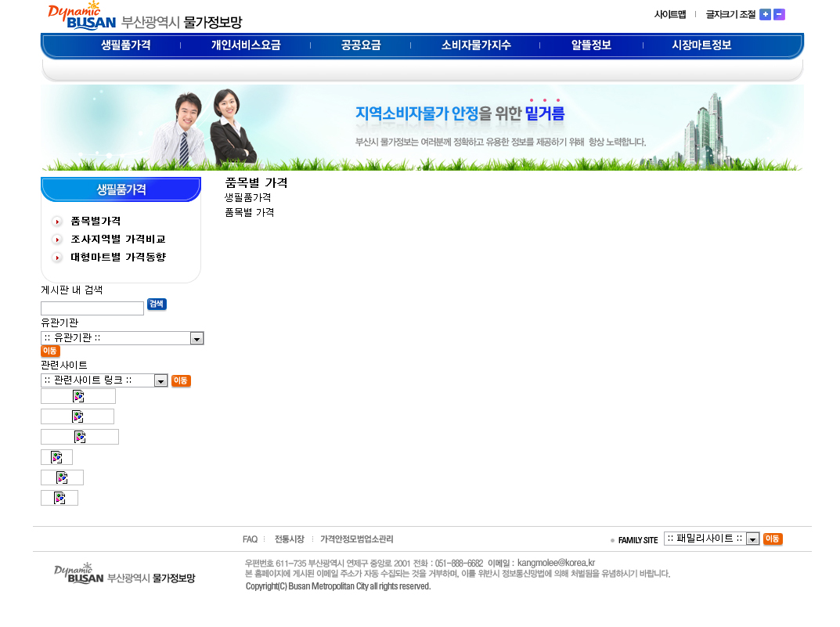Image resolution: width=840 pixels, height=627 pixels.
Task: Click 이동 button next to 관련사이트 링크
Action: click(181, 380)
